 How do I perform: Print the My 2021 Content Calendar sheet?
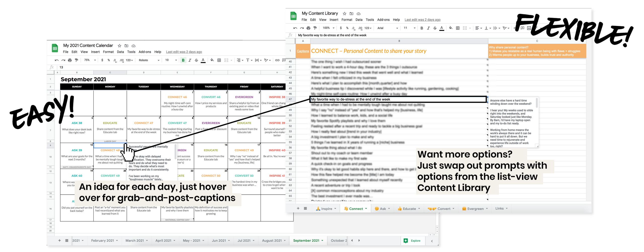[70, 60]
